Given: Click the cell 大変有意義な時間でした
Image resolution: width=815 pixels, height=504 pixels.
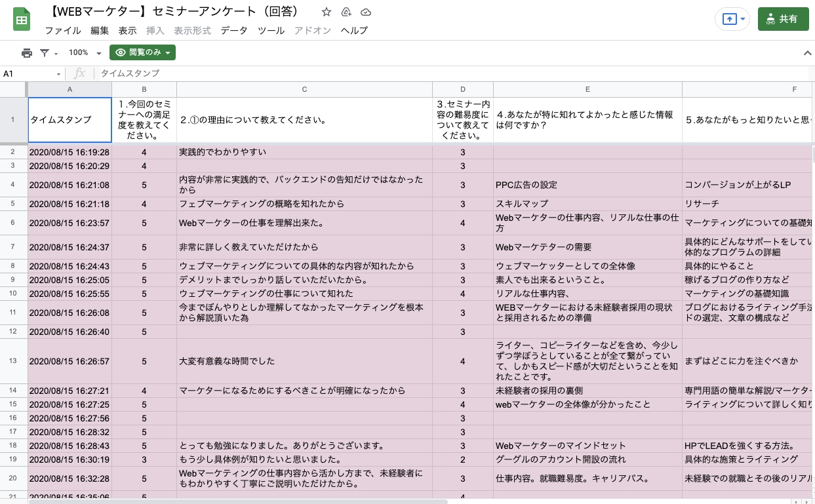Looking at the screenshot, I should click(304, 361).
